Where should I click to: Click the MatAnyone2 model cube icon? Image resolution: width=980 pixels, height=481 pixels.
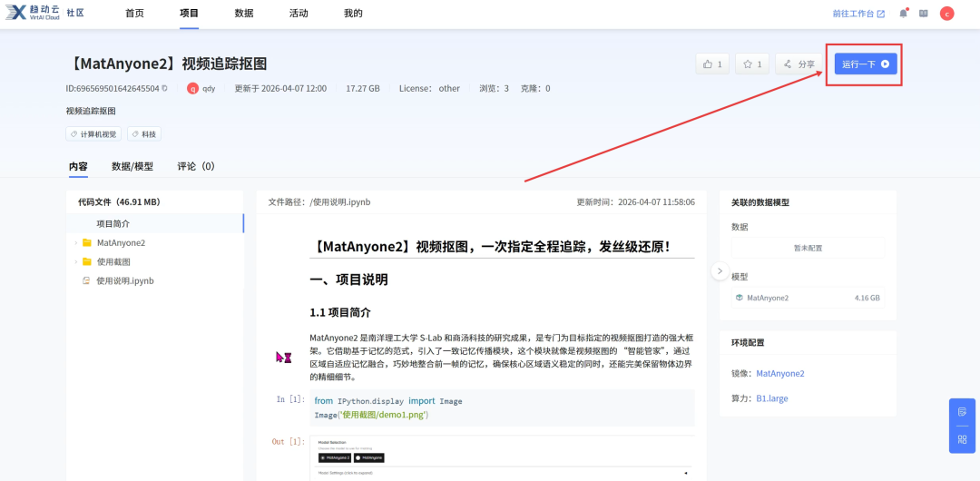tap(740, 298)
